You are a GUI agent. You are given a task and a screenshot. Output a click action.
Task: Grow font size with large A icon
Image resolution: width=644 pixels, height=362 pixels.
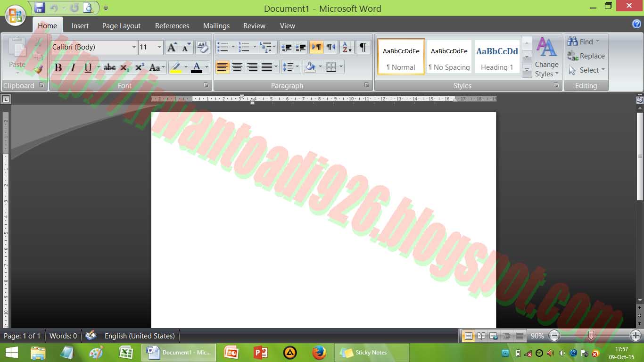(172, 47)
